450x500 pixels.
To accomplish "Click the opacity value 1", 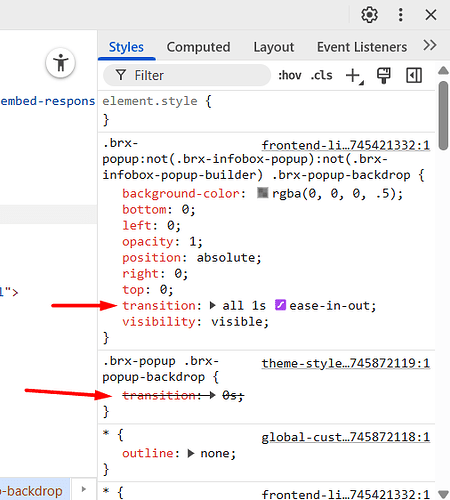I will click(193, 242).
